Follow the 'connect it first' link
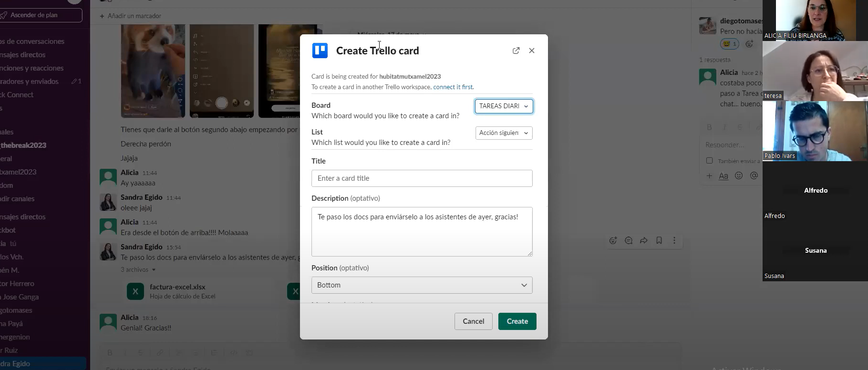This screenshot has width=868, height=370. tap(453, 87)
